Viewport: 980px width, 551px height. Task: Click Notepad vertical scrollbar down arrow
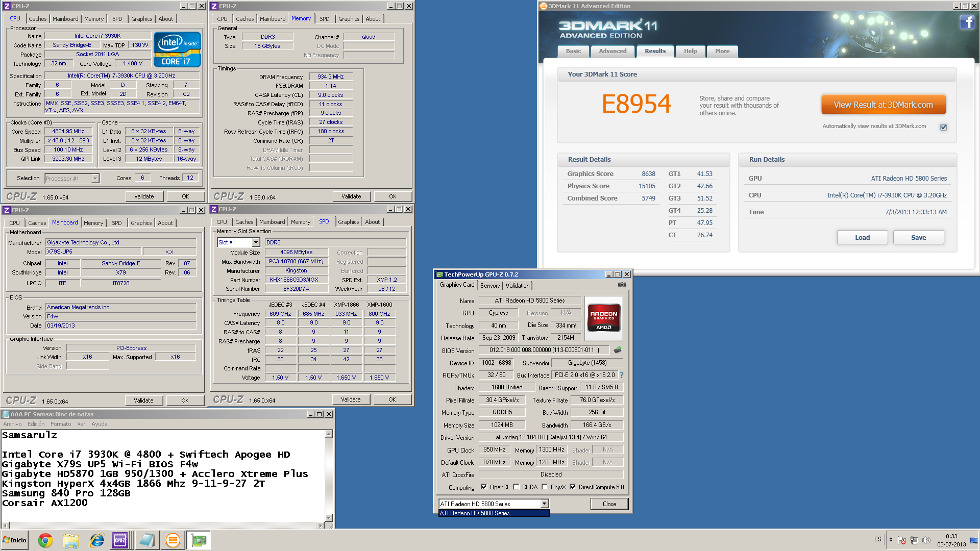coord(329,517)
